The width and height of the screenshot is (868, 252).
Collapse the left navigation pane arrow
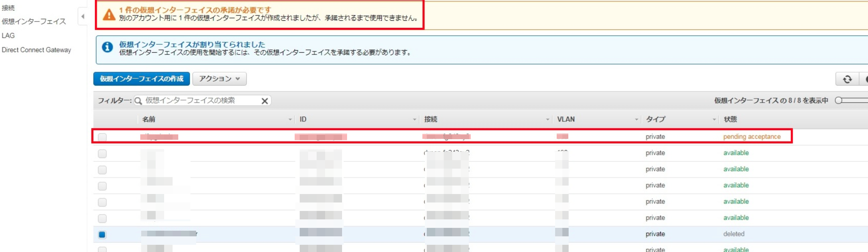pyautogui.click(x=83, y=17)
